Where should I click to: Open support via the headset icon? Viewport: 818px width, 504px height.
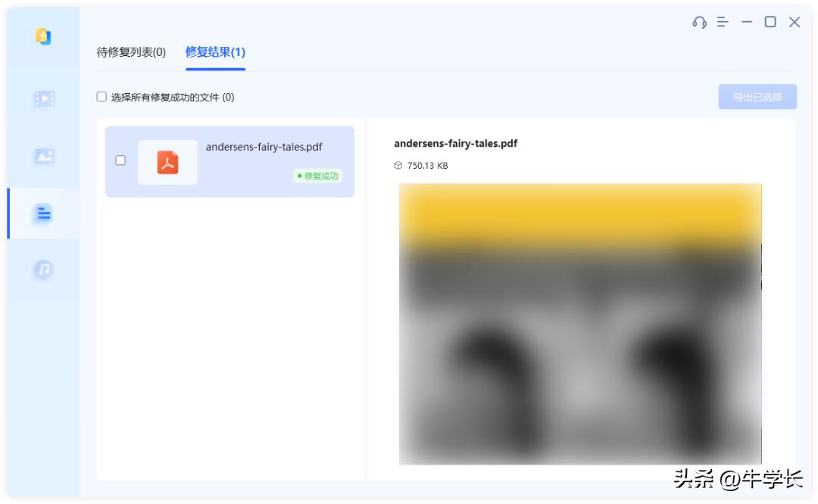698,22
